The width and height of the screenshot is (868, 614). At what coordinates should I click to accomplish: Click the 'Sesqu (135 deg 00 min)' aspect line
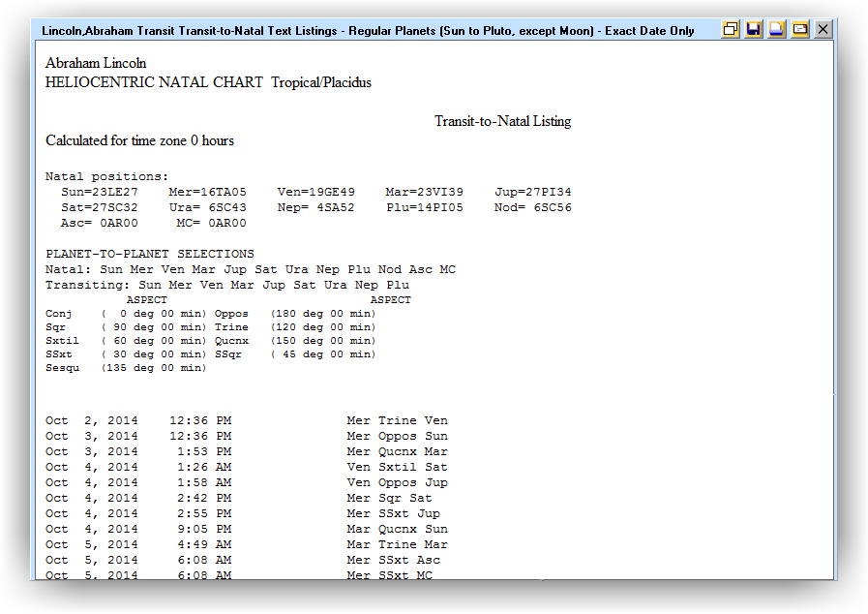126,368
